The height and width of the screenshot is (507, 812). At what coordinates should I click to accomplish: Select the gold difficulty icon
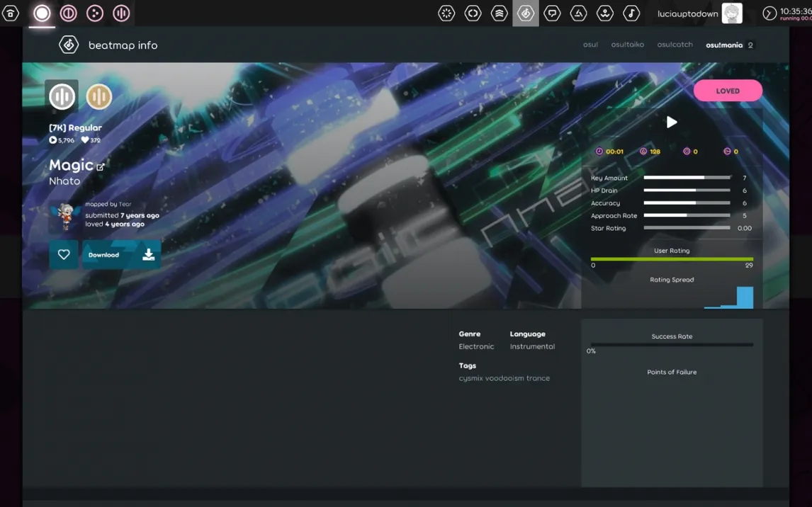[99, 96]
